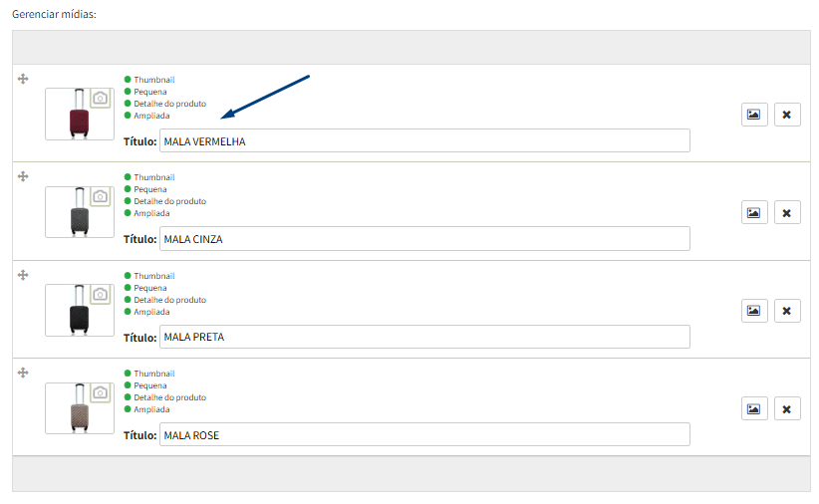Screen dimensions: 819x504
Task: Click the move handle for MALA ROSE row
Action: pyautogui.click(x=23, y=373)
